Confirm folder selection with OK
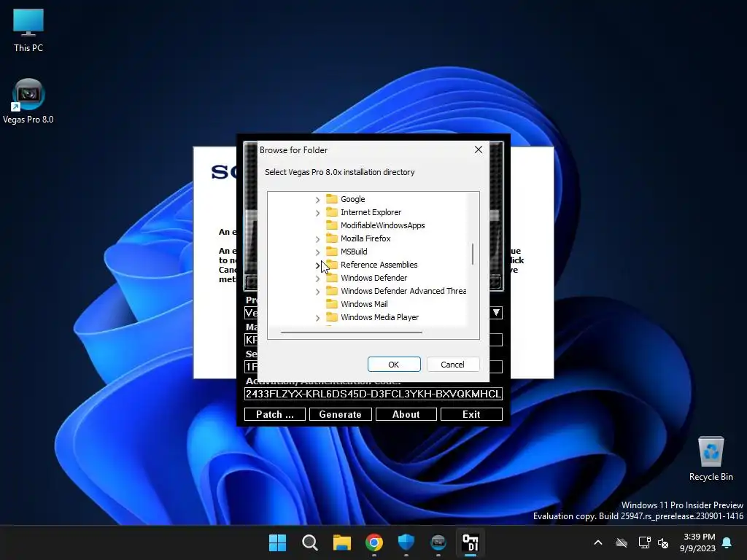 [394, 365]
